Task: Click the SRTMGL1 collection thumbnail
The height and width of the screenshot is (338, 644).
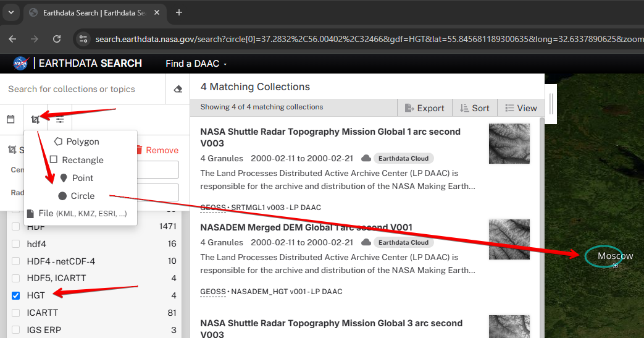Action: pyautogui.click(x=509, y=144)
